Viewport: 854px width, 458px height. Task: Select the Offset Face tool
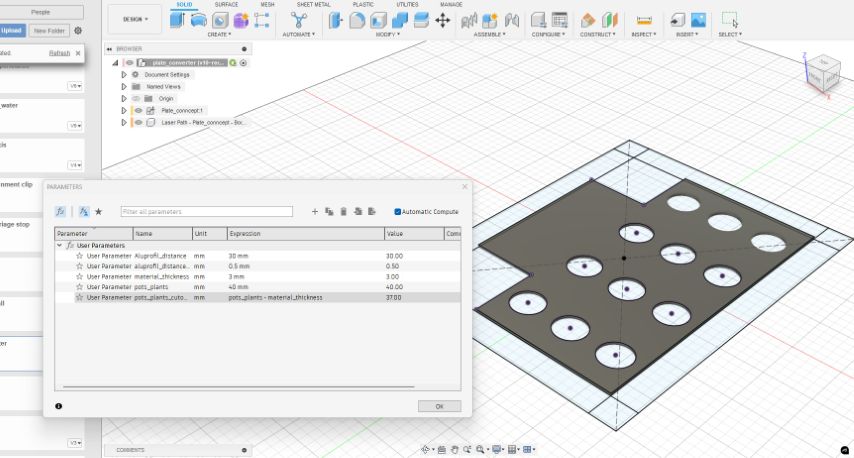(421, 21)
